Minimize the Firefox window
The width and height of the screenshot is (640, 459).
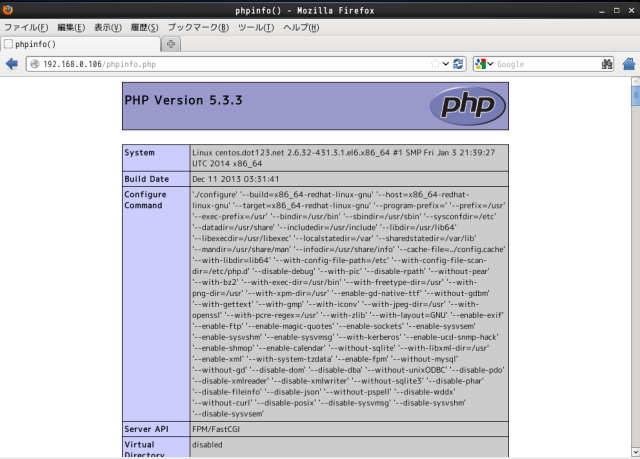point(602,11)
